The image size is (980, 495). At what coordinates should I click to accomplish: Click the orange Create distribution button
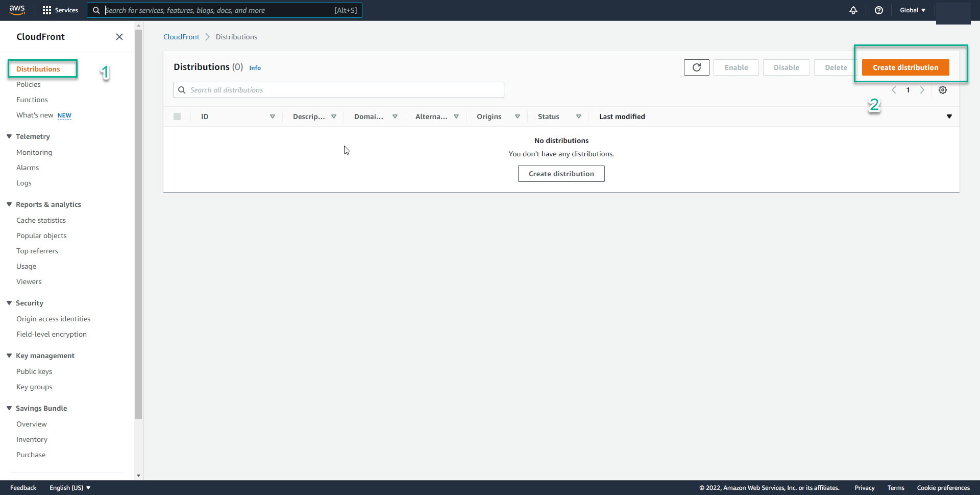coord(905,67)
